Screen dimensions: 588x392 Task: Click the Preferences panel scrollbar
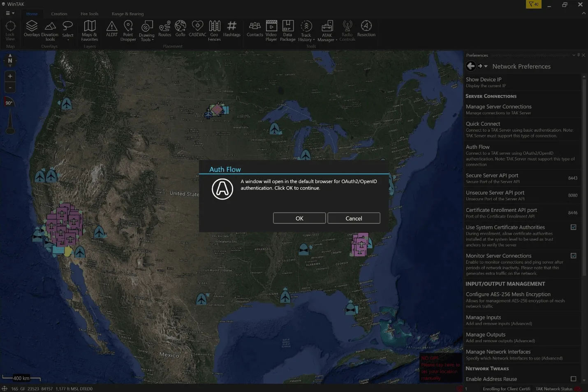point(584,177)
